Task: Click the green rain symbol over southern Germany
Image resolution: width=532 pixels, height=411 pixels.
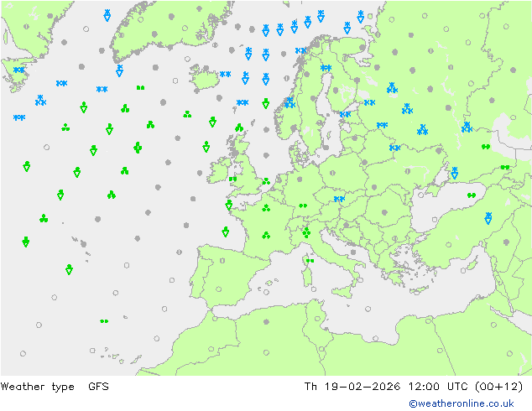Action: (303, 205)
